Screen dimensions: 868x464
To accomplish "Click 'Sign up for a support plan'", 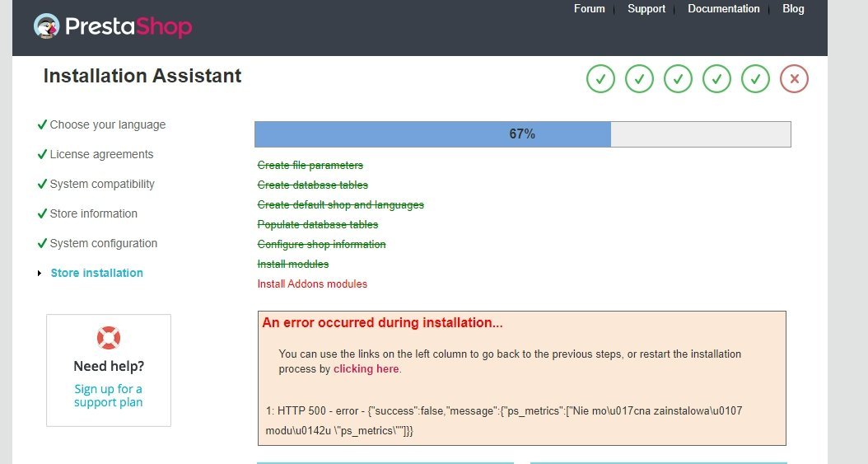I will coord(109,396).
